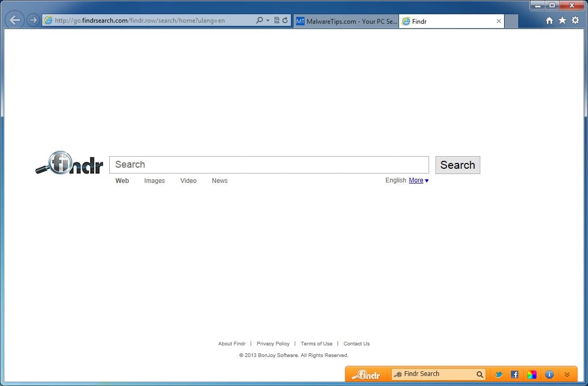Open the Tools gear icon menu
The width and height of the screenshot is (588, 386).
(575, 20)
